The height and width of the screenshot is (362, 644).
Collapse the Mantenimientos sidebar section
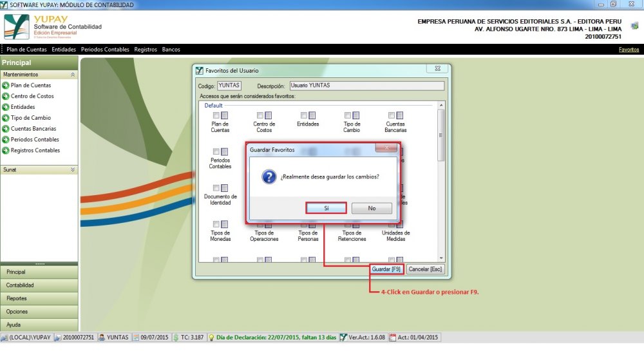point(73,75)
